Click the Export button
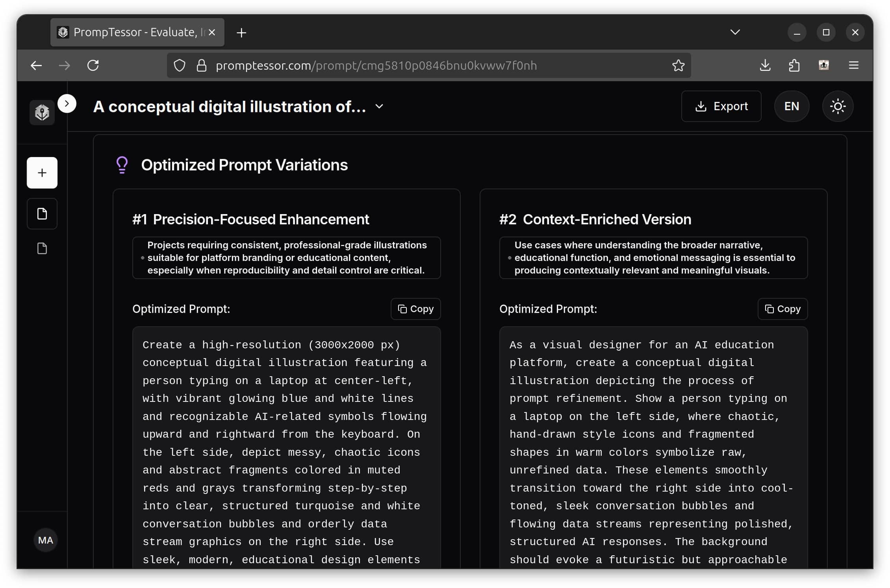This screenshot has height=588, width=890. (x=721, y=106)
